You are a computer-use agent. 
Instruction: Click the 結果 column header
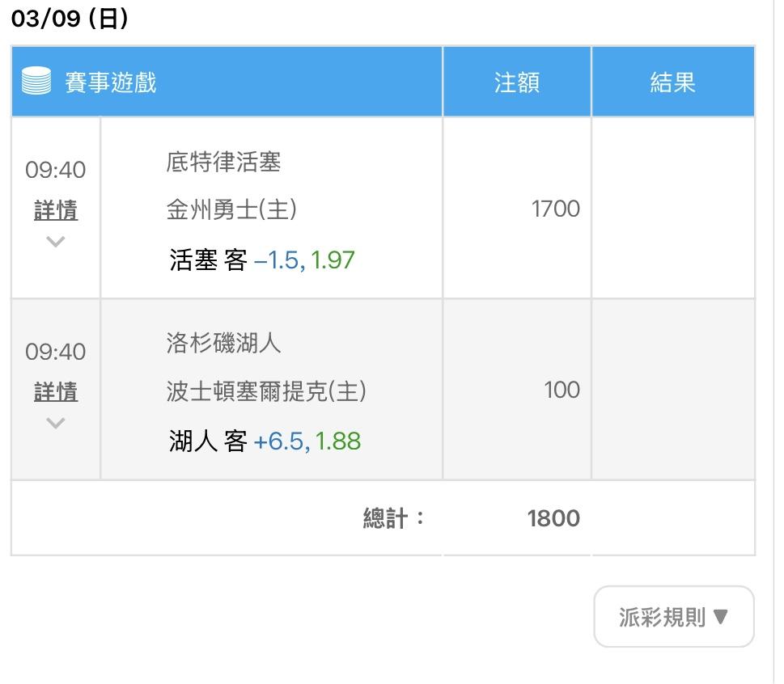(x=672, y=82)
